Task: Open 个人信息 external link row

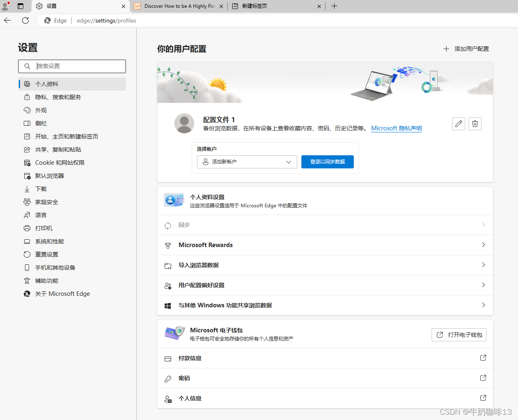Action: (x=325, y=398)
